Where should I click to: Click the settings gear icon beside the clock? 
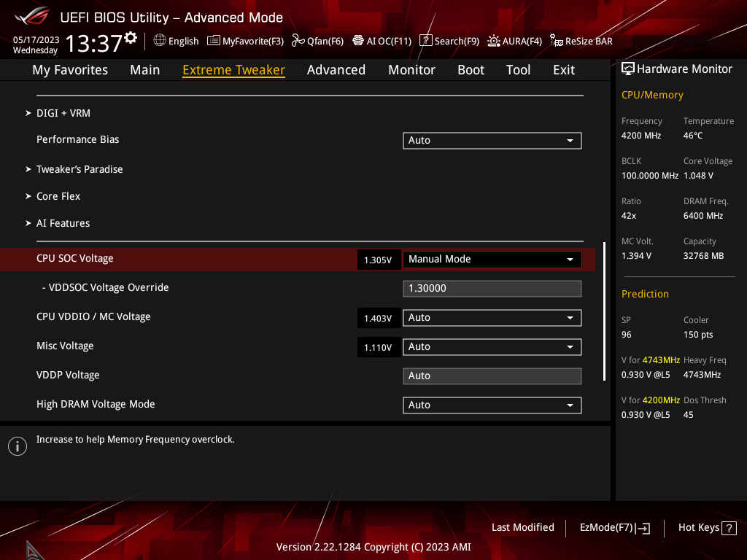(x=131, y=38)
